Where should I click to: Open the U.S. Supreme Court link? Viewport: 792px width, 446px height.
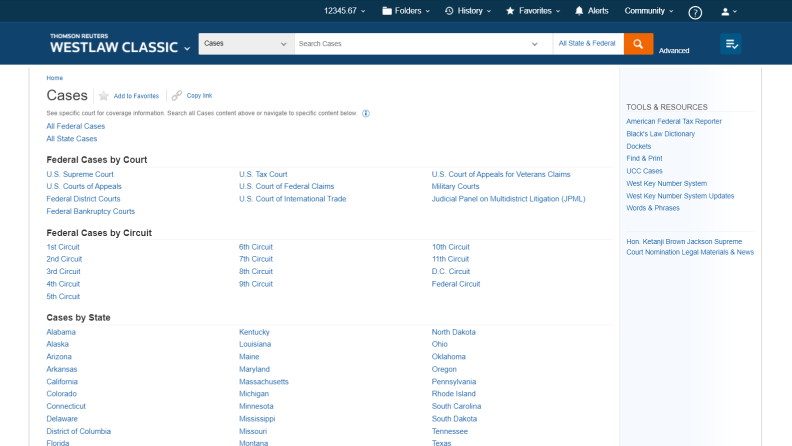(80, 174)
